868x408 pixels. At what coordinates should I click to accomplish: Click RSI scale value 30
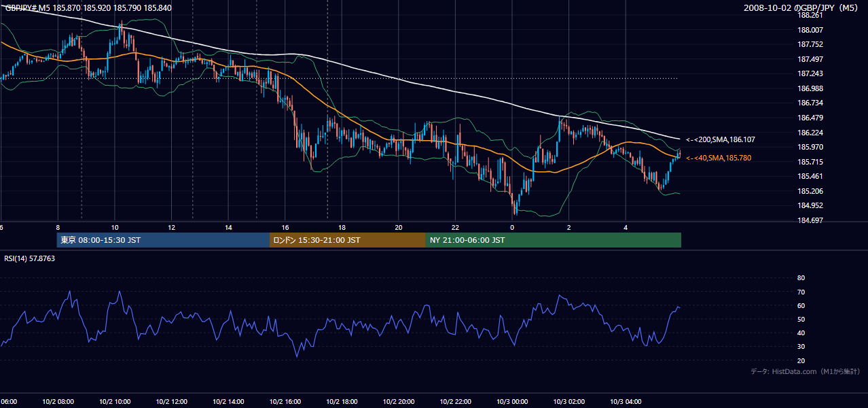pos(801,347)
